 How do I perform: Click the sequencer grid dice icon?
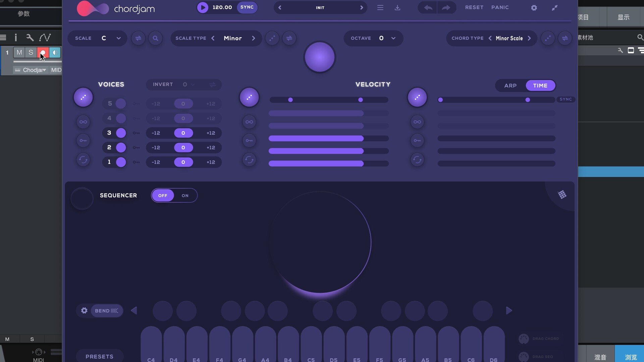click(562, 195)
